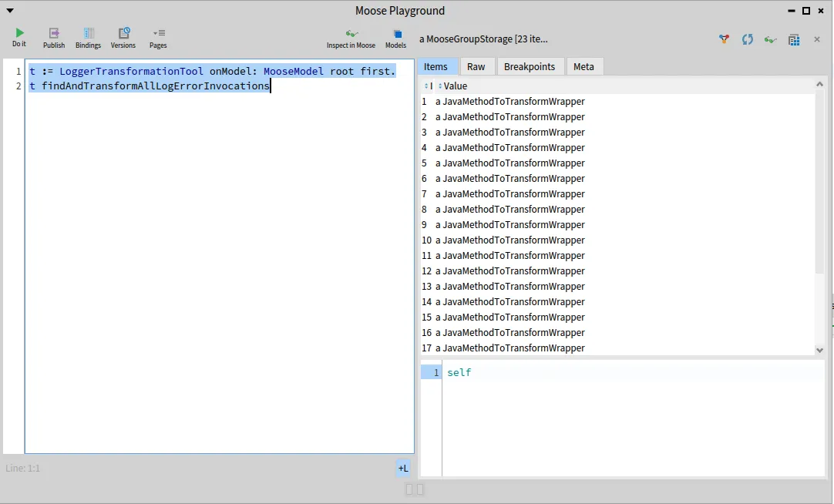Click the +L line number toggle button

tap(403, 468)
